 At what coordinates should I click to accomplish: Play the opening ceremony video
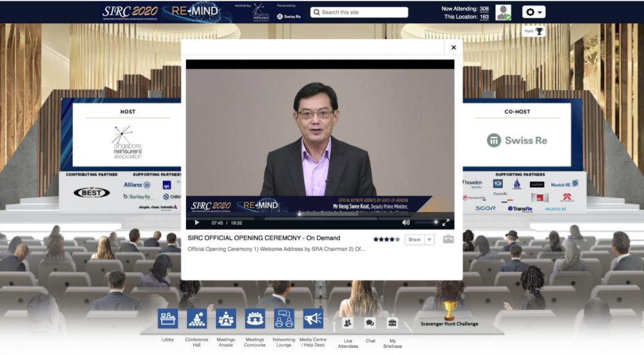196,223
